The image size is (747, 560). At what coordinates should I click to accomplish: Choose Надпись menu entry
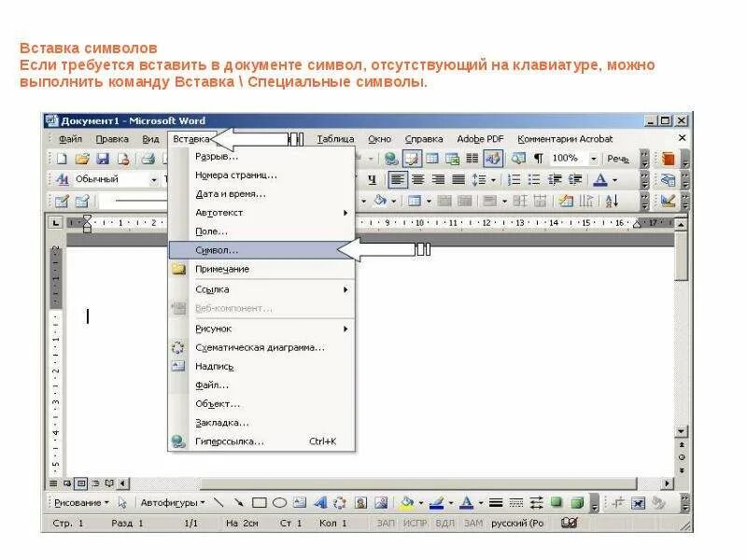click(261, 367)
